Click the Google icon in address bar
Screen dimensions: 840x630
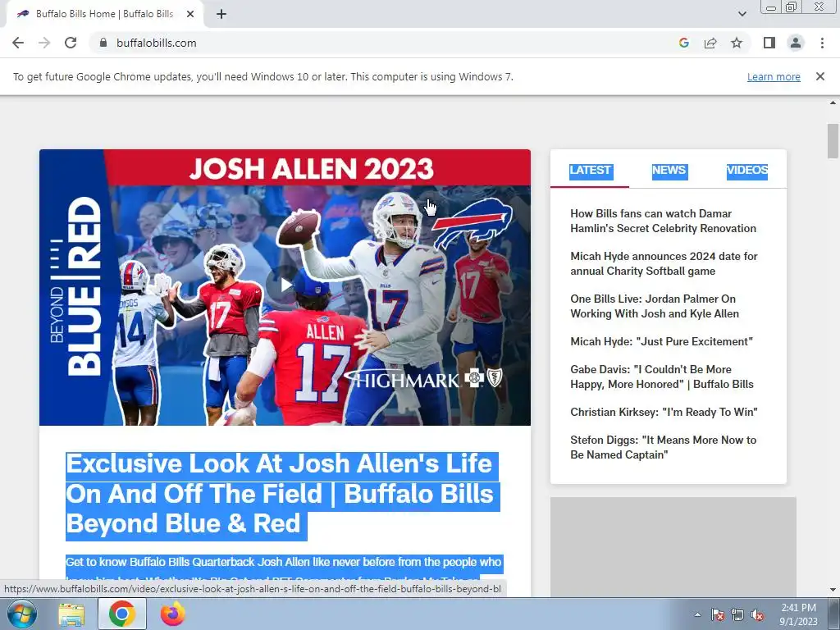tap(683, 43)
